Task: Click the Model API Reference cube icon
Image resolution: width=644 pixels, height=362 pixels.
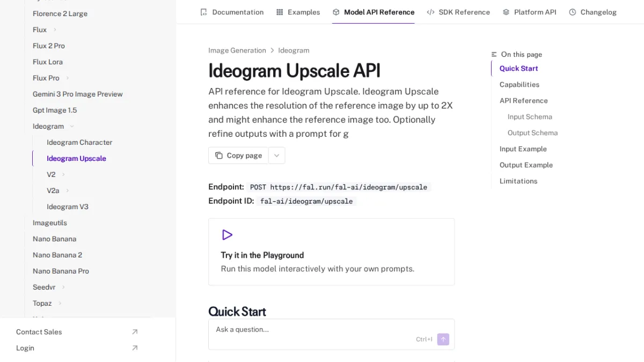Action: tap(336, 12)
